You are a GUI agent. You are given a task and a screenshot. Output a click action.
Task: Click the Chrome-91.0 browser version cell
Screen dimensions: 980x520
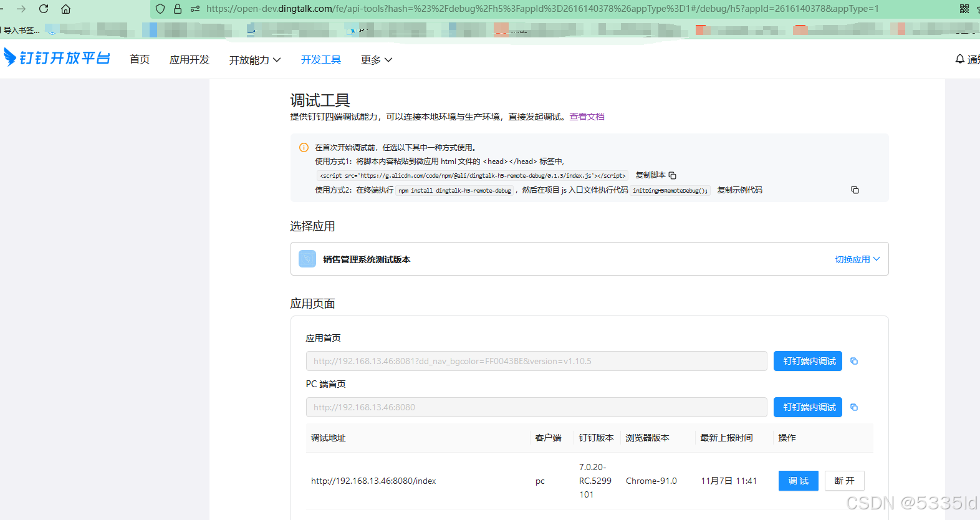click(x=651, y=481)
